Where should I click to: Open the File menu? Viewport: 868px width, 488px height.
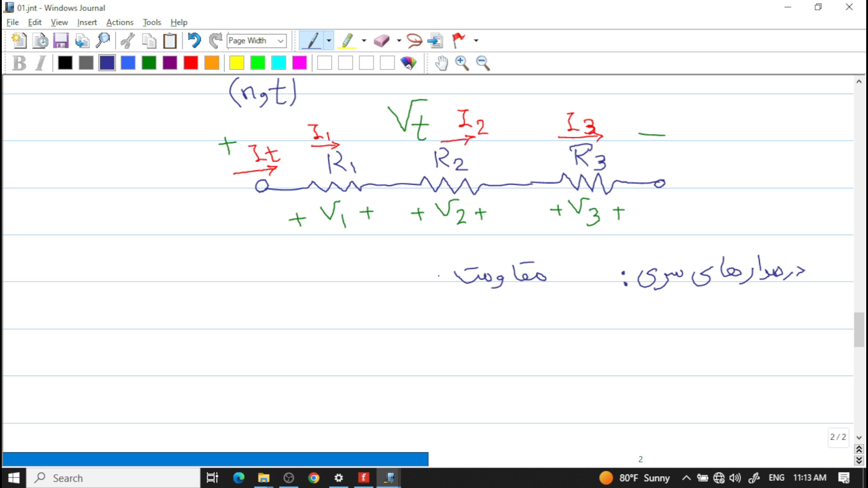point(13,22)
